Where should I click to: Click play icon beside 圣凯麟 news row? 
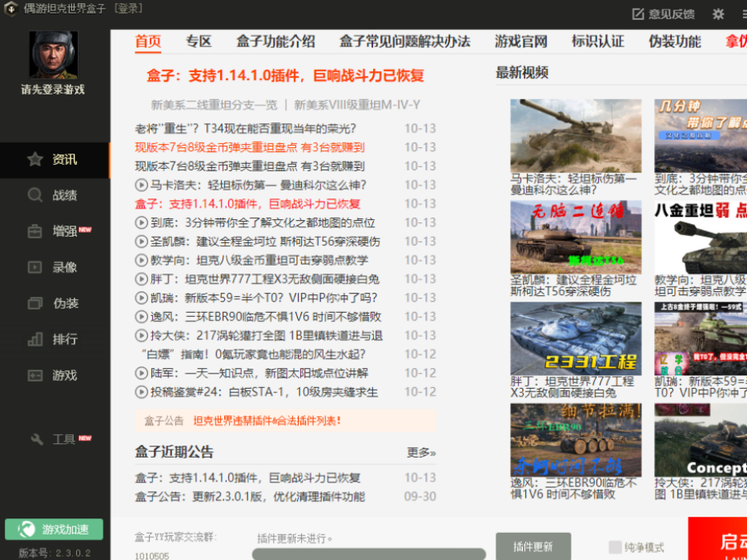142,242
